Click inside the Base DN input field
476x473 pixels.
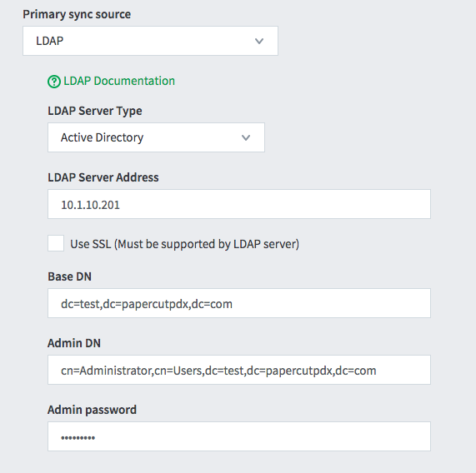pos(239,303)
